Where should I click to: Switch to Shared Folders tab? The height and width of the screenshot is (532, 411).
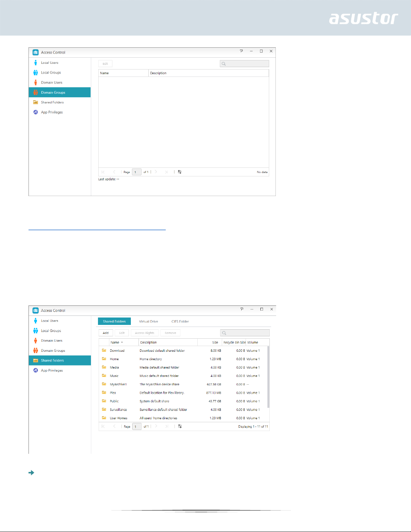pos(114,322)
